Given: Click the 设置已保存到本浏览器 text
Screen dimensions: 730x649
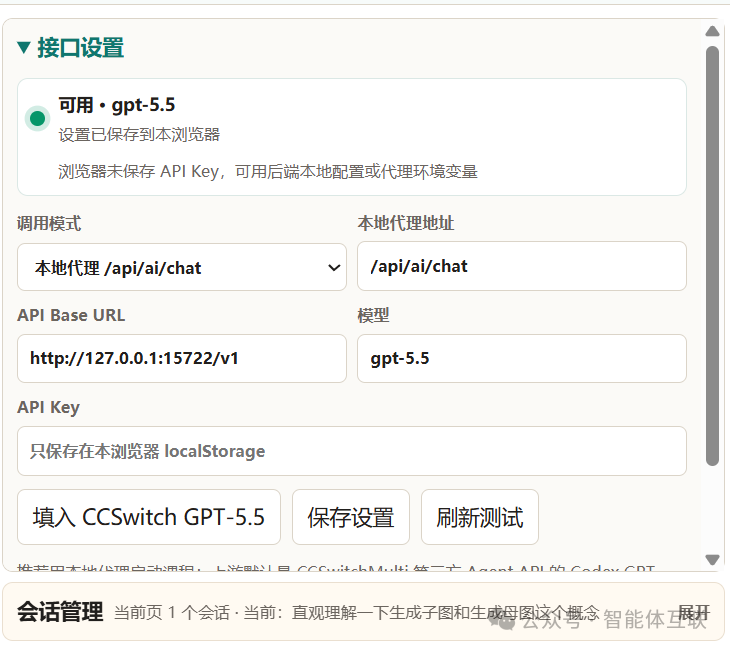Looking at the screenshot, I should 139,135.
